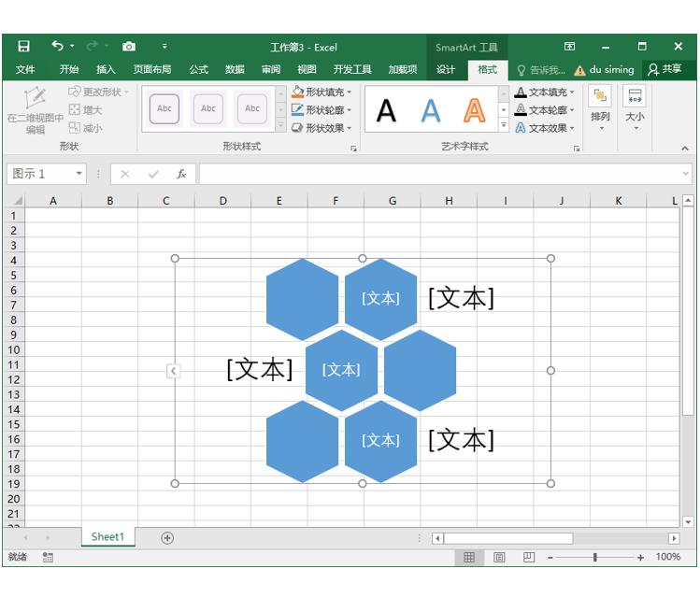Switch to the 公式 tab
Screen dimensions: 700x597
pyautogui.click(x=198, y=69)
